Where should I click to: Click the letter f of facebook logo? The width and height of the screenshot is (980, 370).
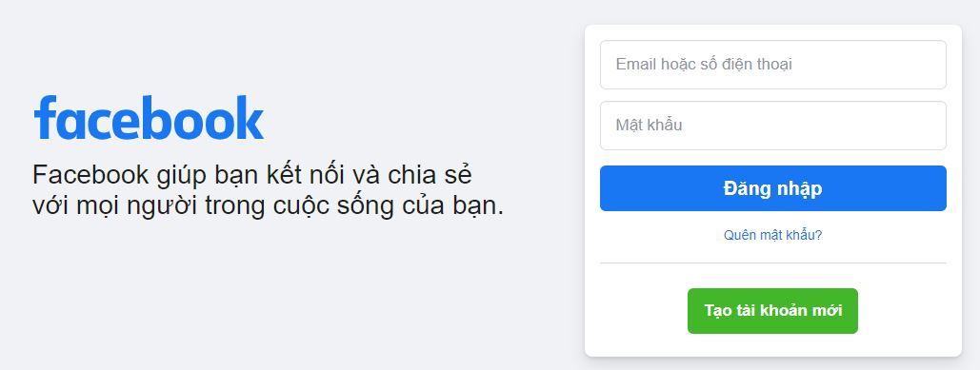(x=46, y=117)
